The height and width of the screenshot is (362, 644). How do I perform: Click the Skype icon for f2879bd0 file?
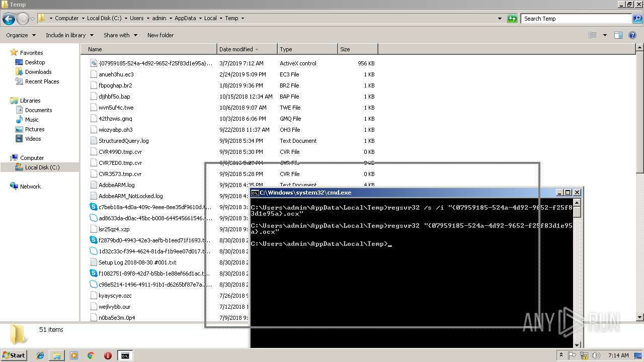click(x=94, y=240)
